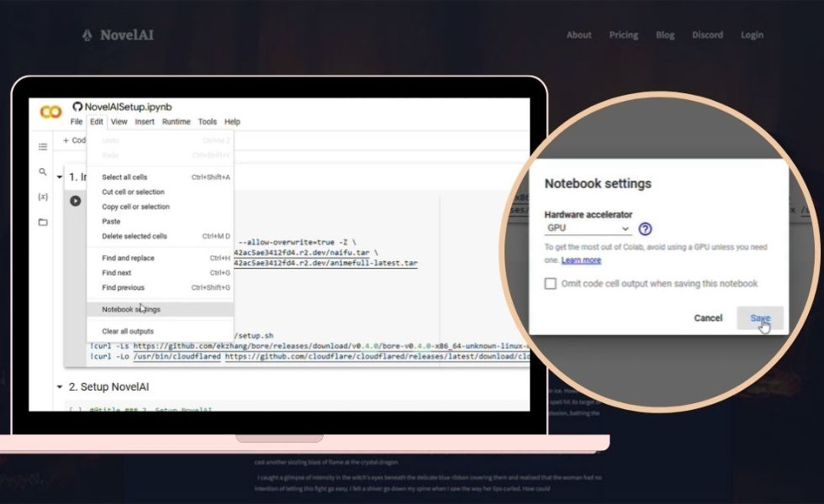Collapse the '2. Setup NovelAI' section arrow
This screenshot has width=824, height=504.
tap(60, 387)
